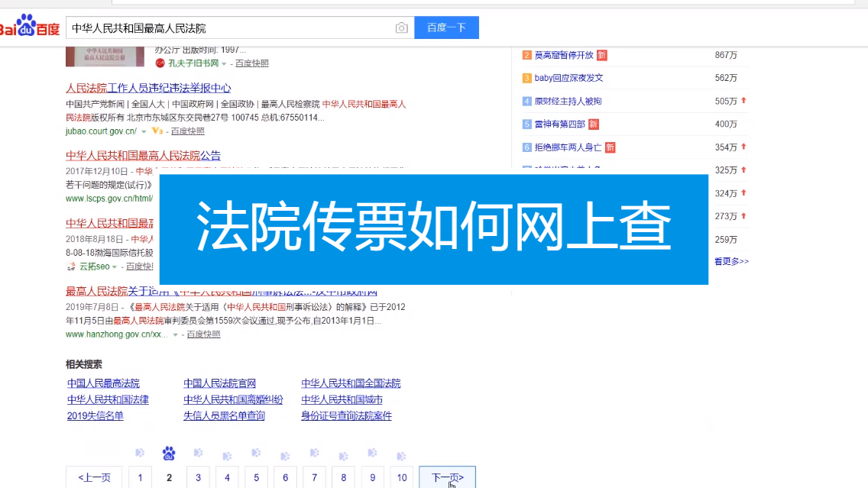The image size is (868, 488).
Task: Open related search 2019失信名单
Action: [x=94, y=416]
